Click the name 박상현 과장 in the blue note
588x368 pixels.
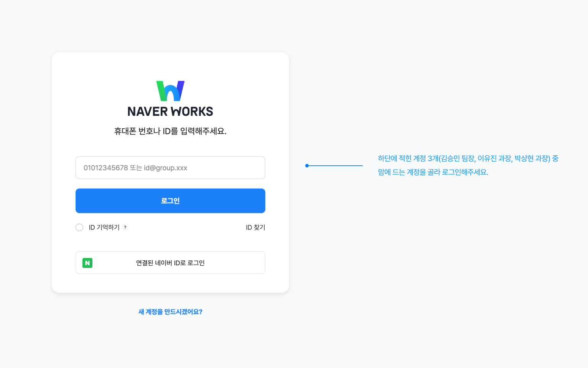[531, 158]
